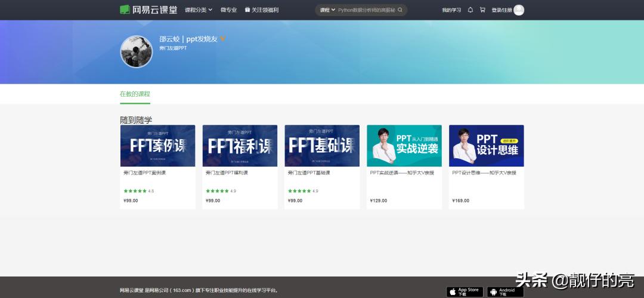Click the gift icon beside 关注领福利
Screen dimensions: 644x298
click(247, 10)
